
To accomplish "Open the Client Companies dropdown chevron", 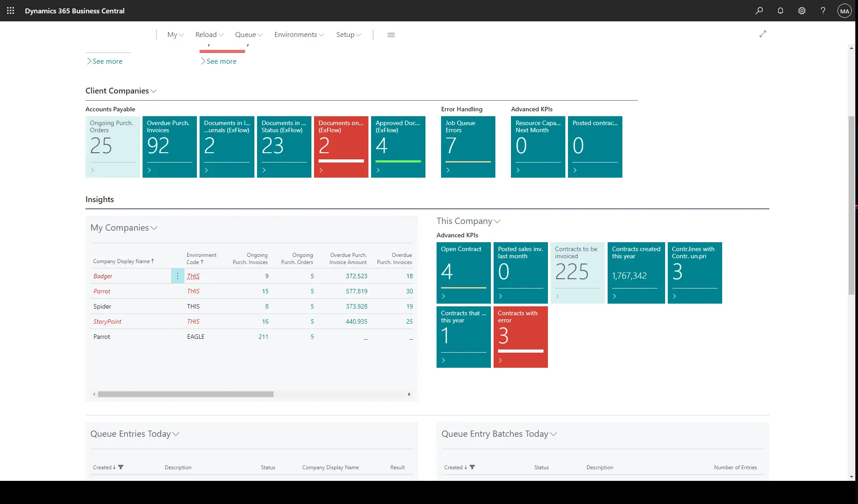I will 154,91.
